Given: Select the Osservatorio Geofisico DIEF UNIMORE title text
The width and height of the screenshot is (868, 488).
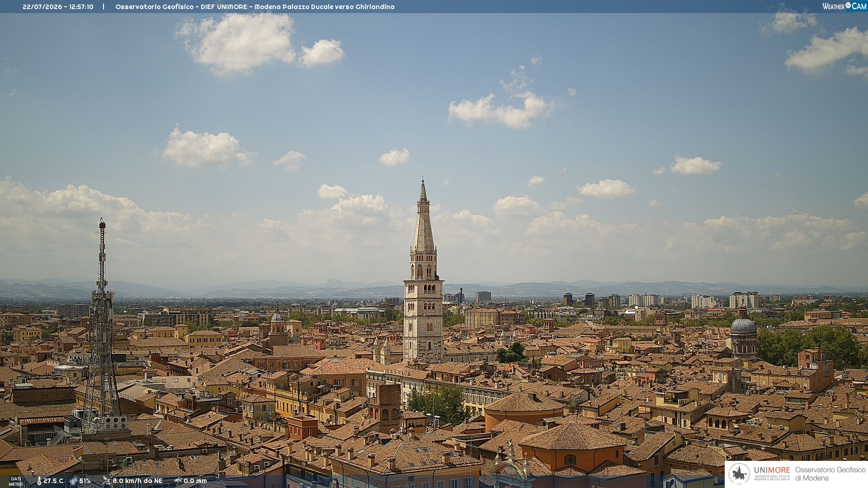Looking at the screenshot, I should click(x=255, y=7).
